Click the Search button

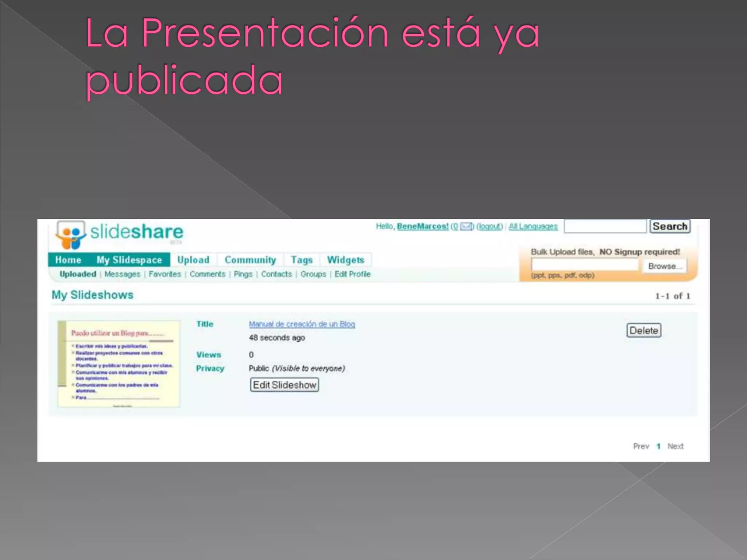pyautogui.click(x=670, y=226)
